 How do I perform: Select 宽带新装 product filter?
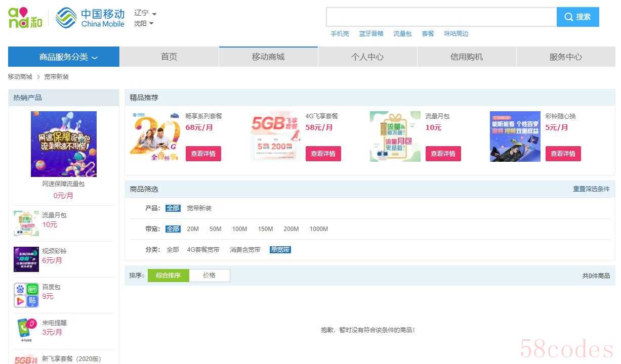pos(199,208)
